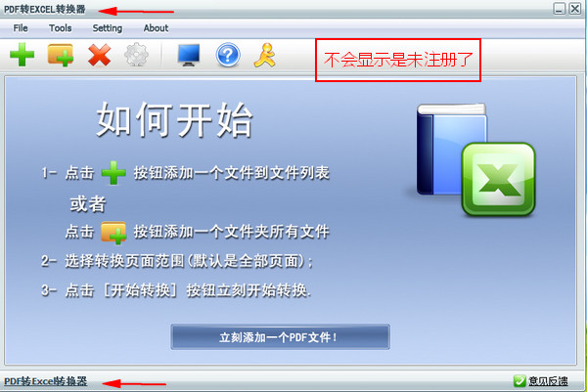Close the PDF转EXCEL转换器 window
The image size is (587, 392).
pos(575,9)
